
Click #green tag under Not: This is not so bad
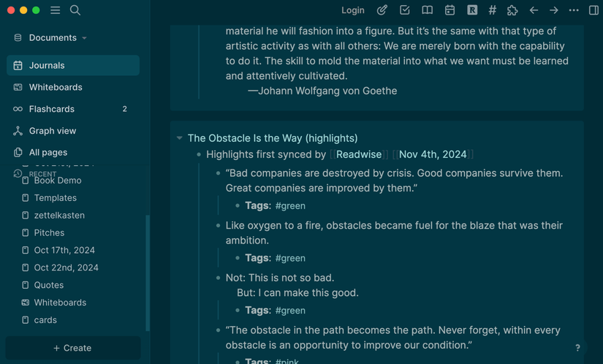pyautogui.click(x=290, y=311)
